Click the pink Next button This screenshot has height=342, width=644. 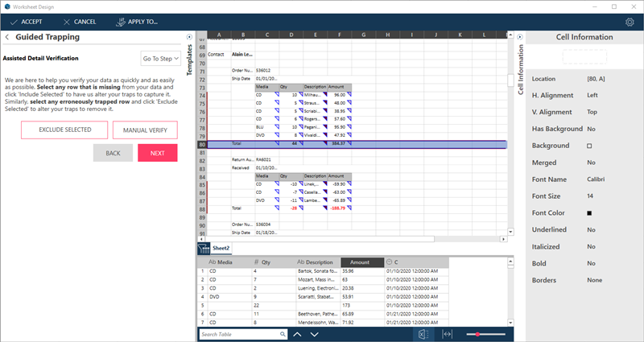point(157,153)
